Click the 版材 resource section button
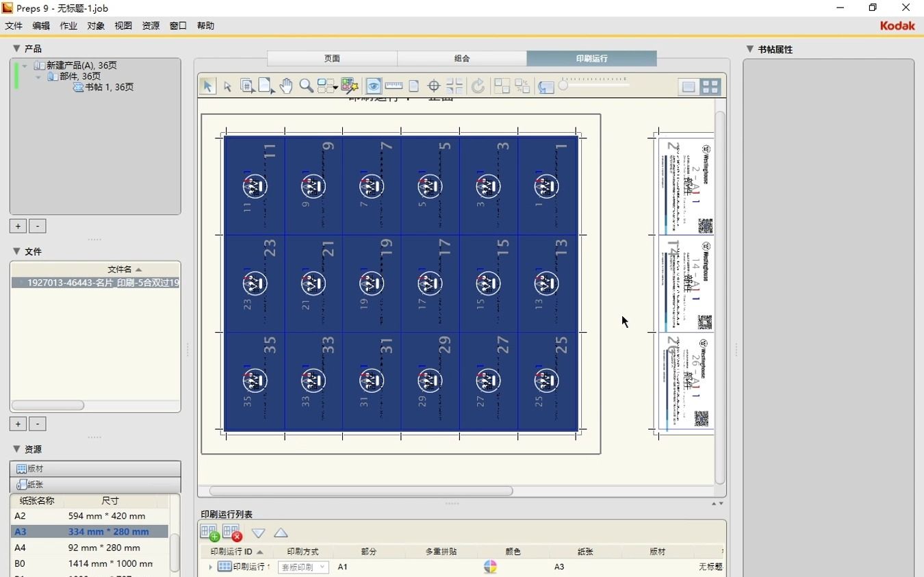Screen dimensions: 924x577 pos(95,469)
